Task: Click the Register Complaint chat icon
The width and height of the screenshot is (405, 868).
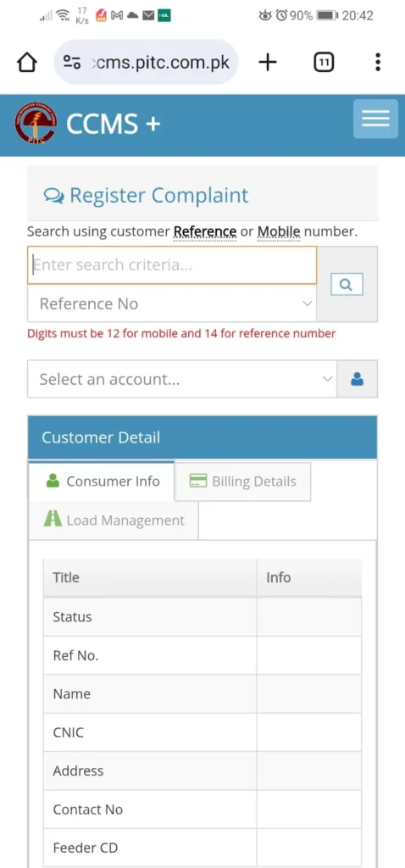Action: 53,196
